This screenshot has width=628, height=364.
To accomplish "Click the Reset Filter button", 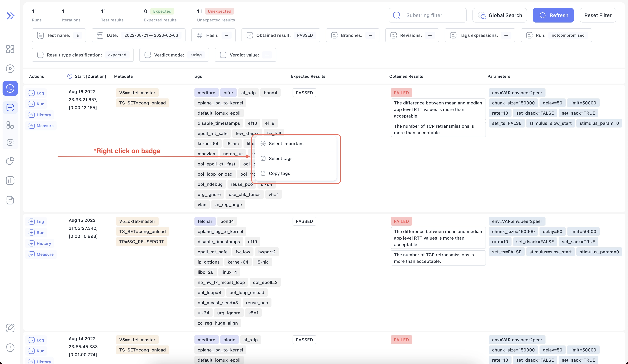I will [x=598, y=15].
